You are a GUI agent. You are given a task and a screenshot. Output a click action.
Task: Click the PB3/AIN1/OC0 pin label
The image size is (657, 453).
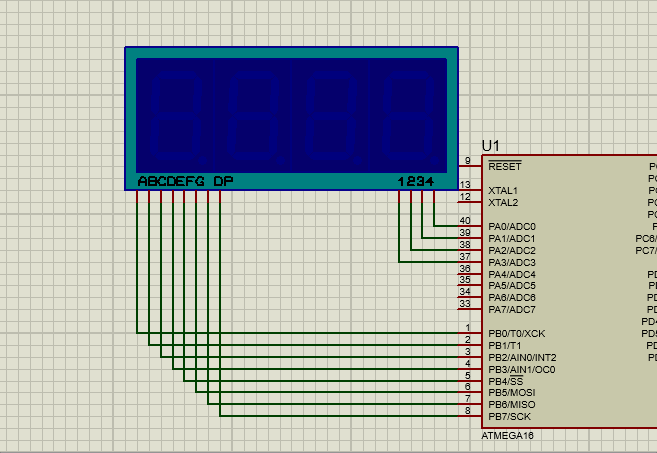pos(522,370)
